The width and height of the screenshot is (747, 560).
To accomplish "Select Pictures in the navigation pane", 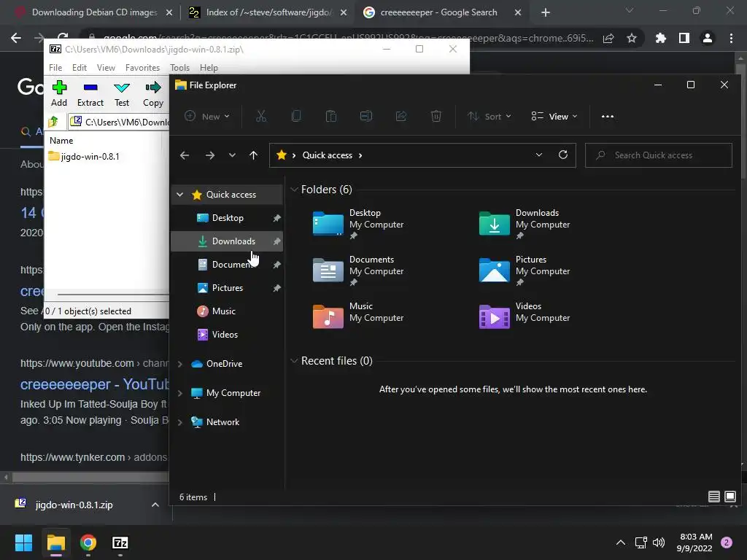I will click(x=227, y=287).
